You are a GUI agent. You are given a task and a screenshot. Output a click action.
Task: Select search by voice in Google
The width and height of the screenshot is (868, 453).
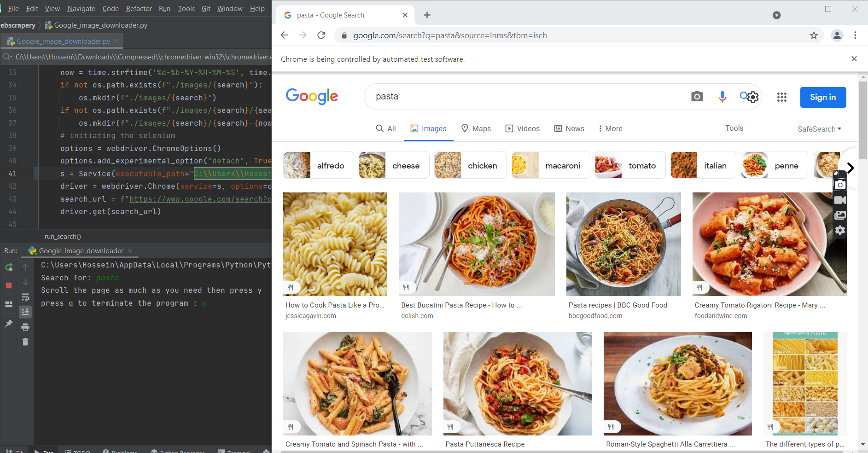point(722,97)
